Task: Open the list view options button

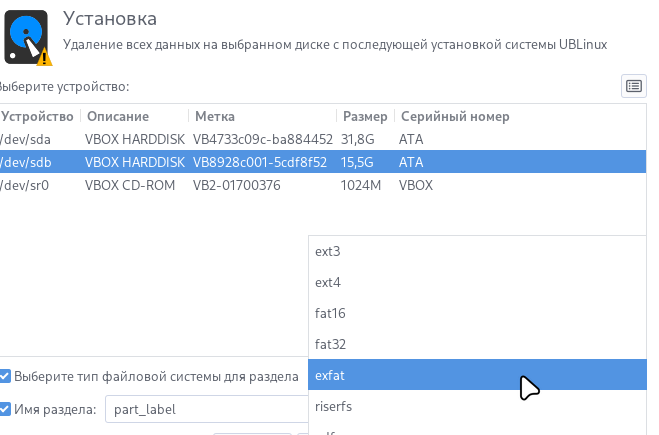Action: 633,86
